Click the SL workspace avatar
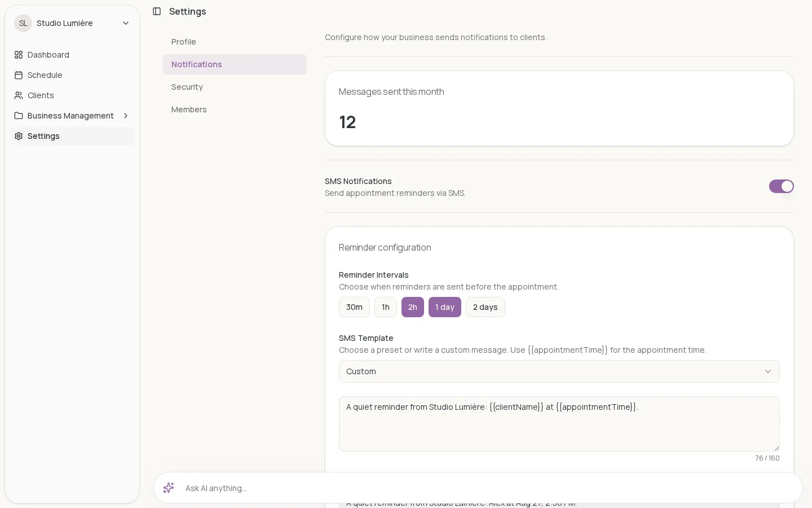The width and height of the screenshot is (812, 508). 23,23
